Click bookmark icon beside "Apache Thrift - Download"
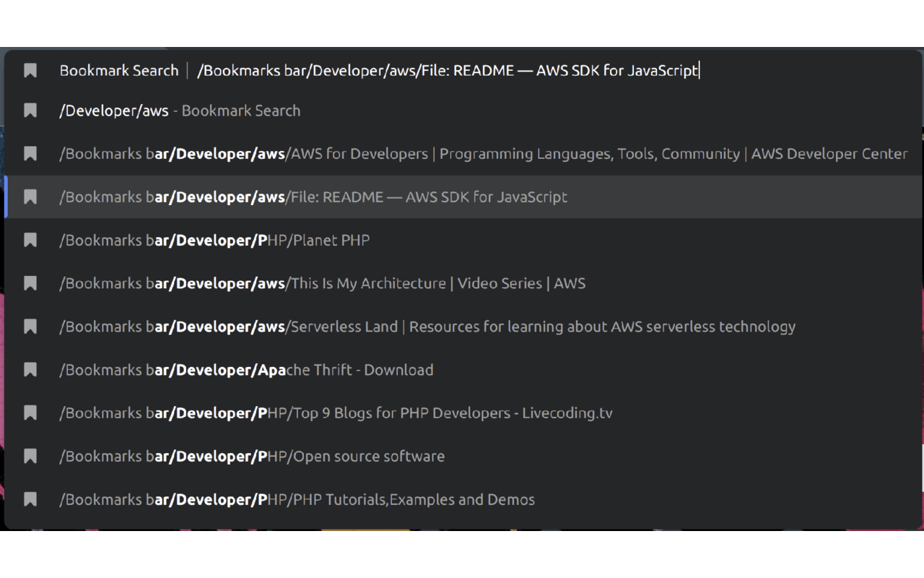This screenshot has width=924, height=578. pyautogui.click(x=30, y=369)
